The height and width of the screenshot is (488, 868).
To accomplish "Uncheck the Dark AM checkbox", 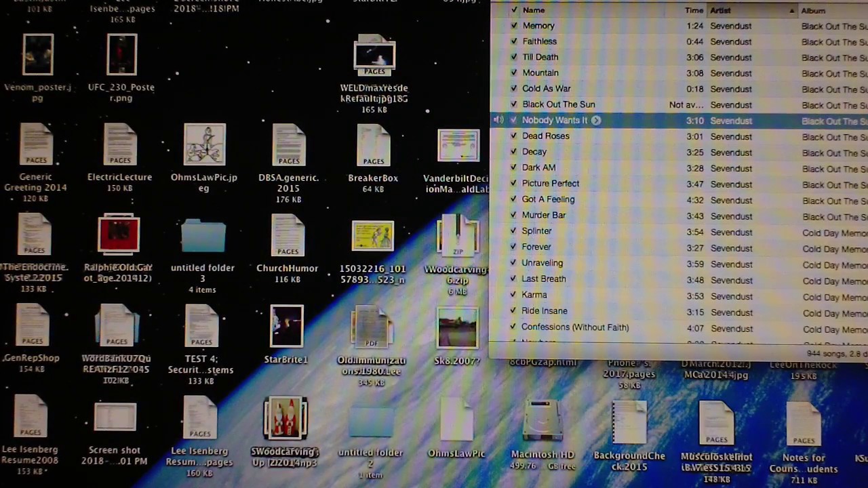I will point(514,168).
